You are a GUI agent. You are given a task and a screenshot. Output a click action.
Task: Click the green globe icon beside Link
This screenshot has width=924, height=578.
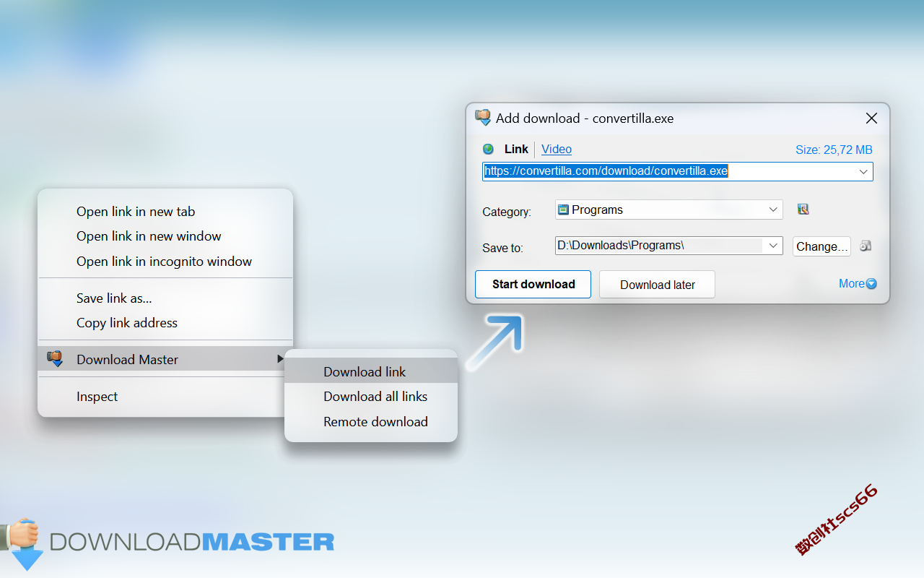(x=489, y=149)
